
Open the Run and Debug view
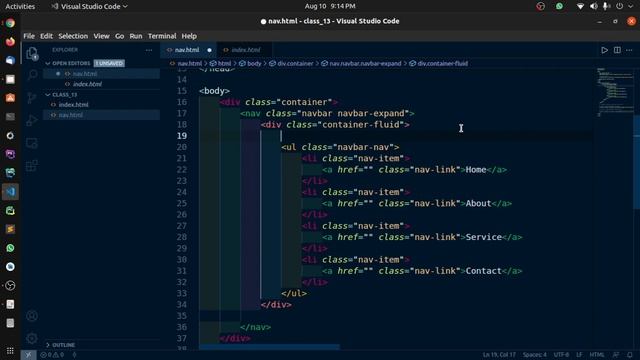coord(32,120)
